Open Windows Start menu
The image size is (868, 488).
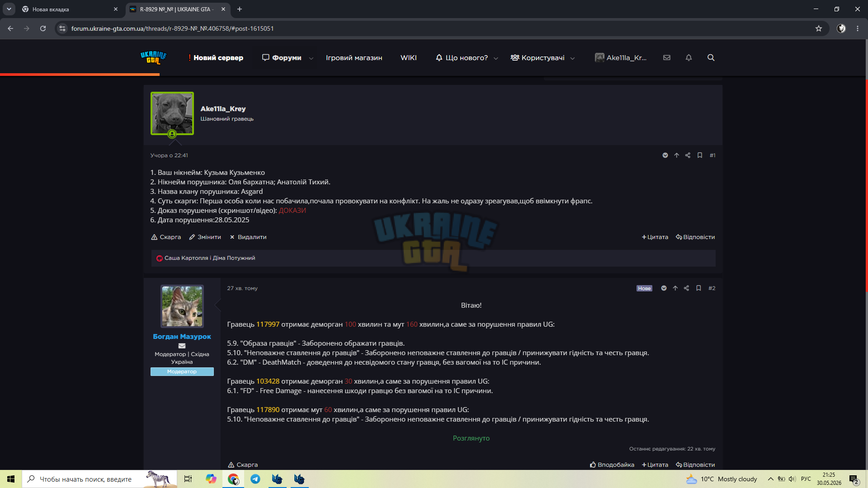click(x=11, y=479)
